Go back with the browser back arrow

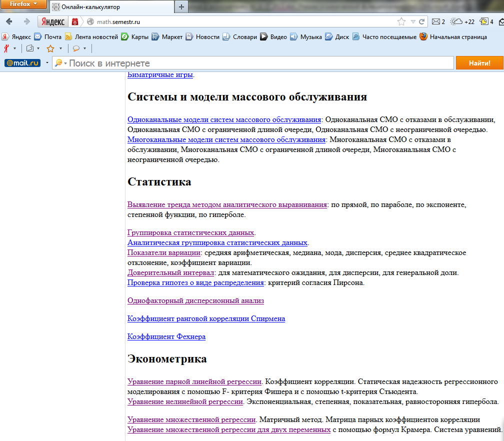tap(9, 21)
